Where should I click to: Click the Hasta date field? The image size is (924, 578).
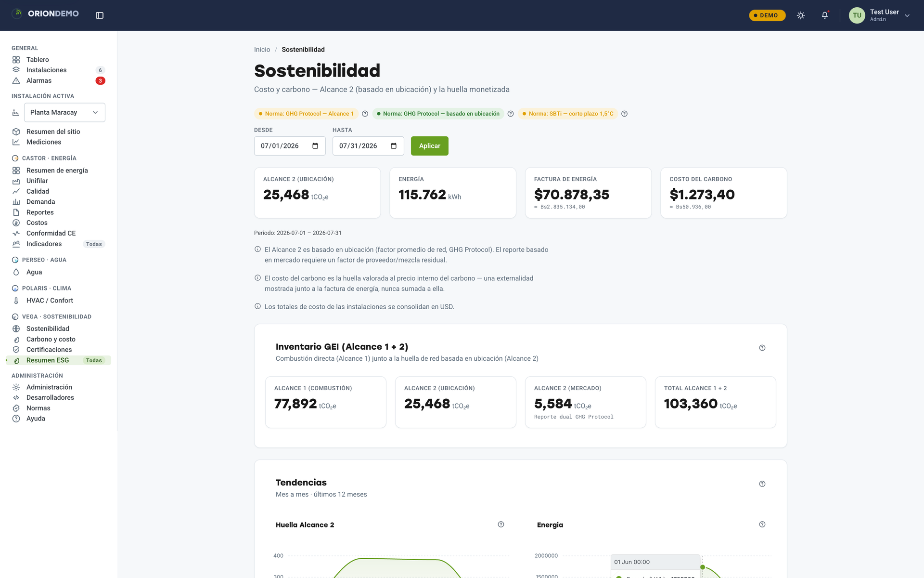point(368,146)
